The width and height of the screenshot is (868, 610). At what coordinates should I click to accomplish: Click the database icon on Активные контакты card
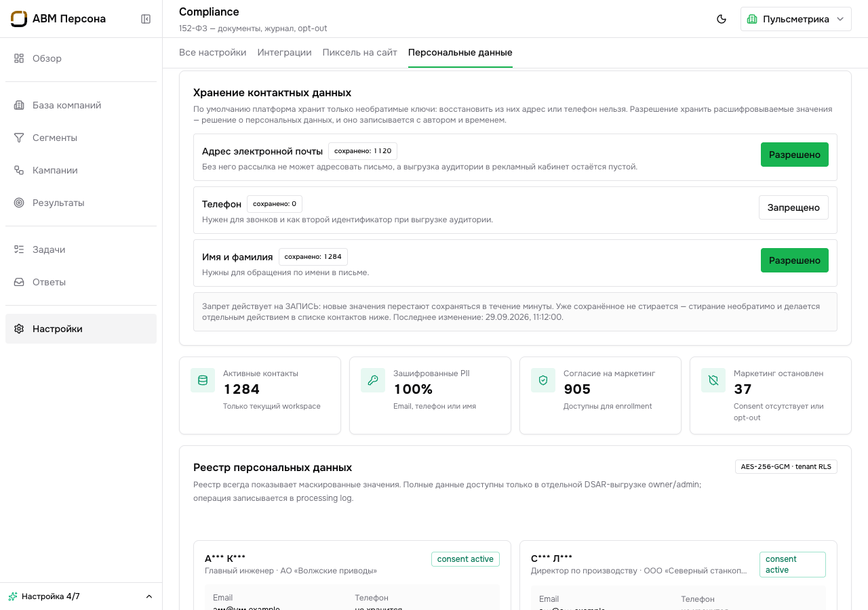coord(202,380)
